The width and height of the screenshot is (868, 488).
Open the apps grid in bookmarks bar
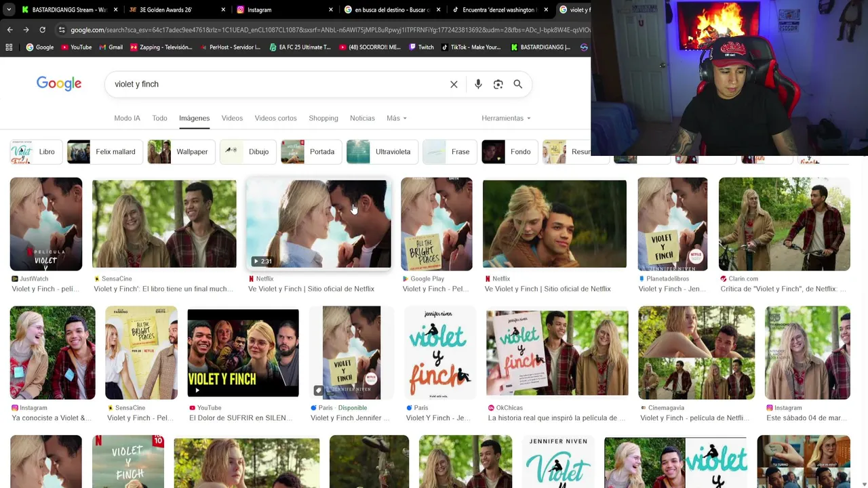click(9, 47)
